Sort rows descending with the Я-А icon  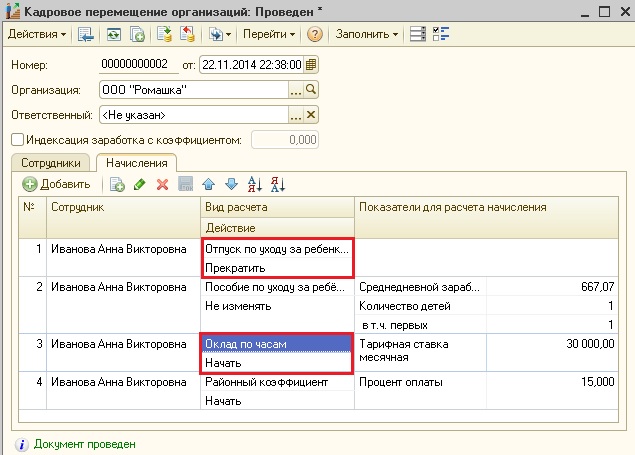[x=278, y=185]
